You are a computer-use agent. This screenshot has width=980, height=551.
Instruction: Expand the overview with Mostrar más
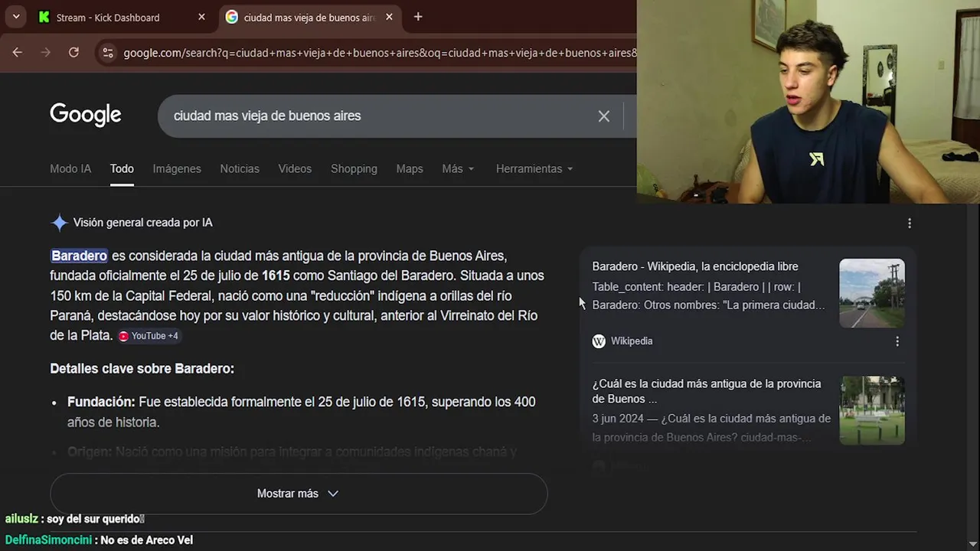[x=299, y=494]
